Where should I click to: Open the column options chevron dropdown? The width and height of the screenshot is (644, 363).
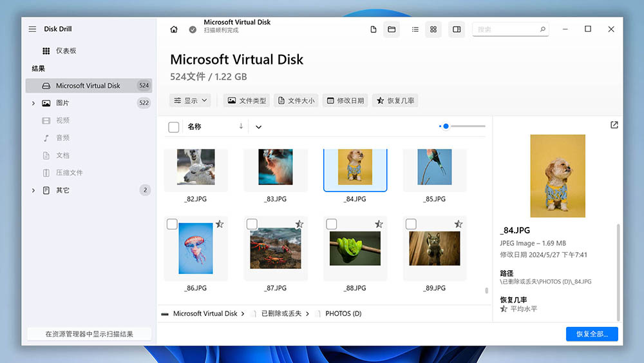[258, 127]
